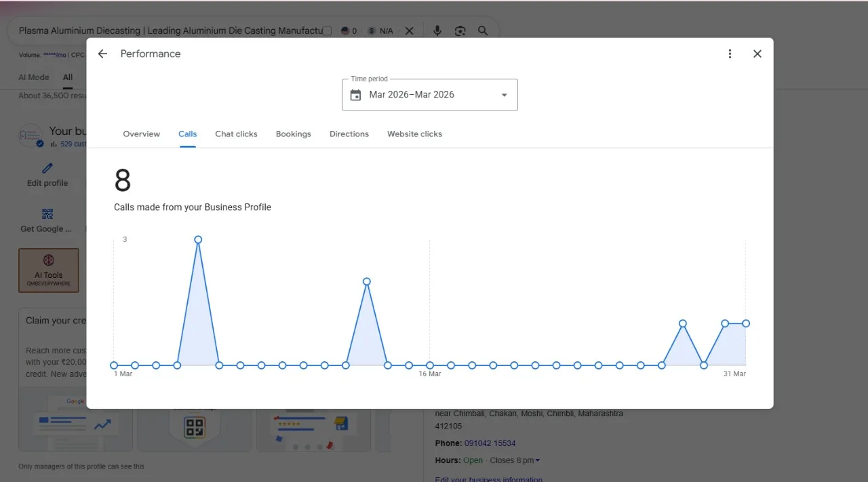The image size is (868, 482).
Task: Click the highest peak data point at 3
Action: (x=198, y=239)
